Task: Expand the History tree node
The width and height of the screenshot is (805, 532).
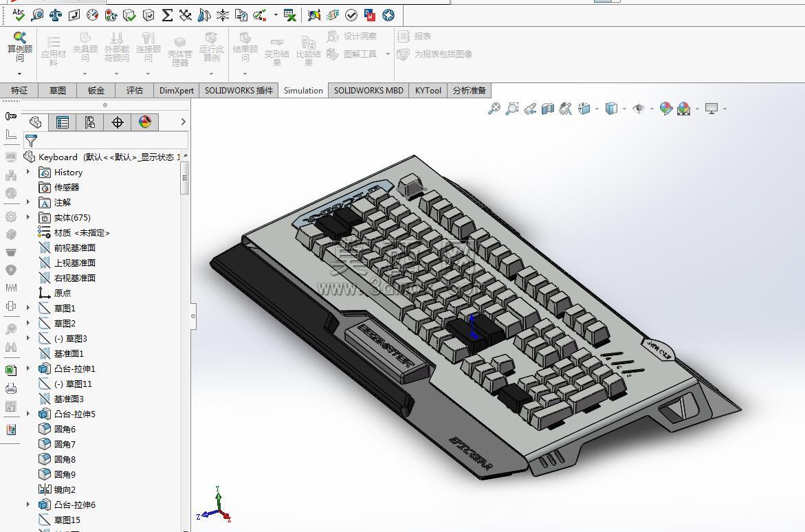Action: point(28,172)
